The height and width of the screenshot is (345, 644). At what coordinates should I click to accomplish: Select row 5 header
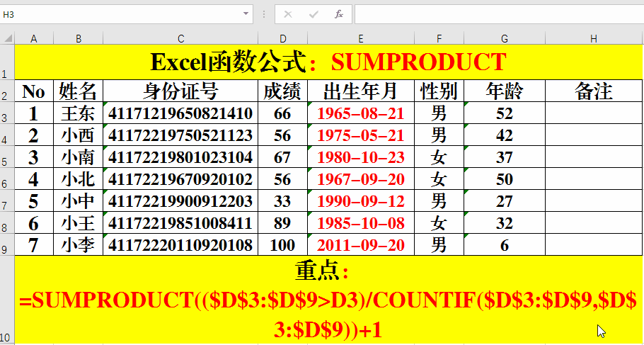[7, 157]
